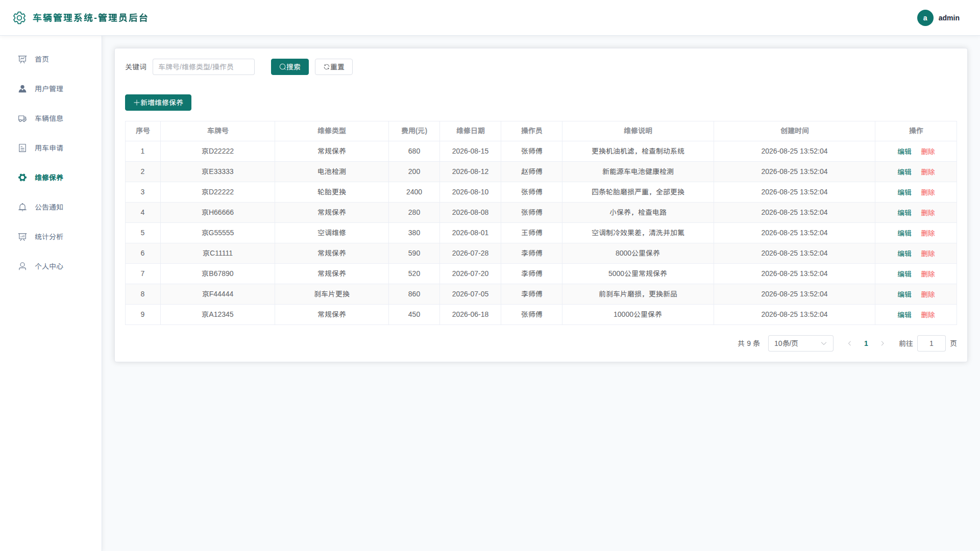Click the admin username
The width and height of the screenshot is (980, 551).
(949, 18)
